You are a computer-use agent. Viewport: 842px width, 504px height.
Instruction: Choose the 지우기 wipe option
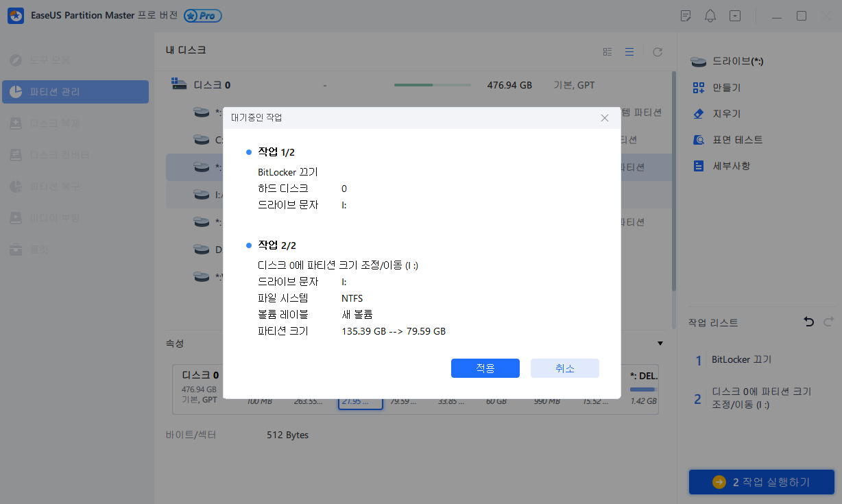[x=727, y=113]
